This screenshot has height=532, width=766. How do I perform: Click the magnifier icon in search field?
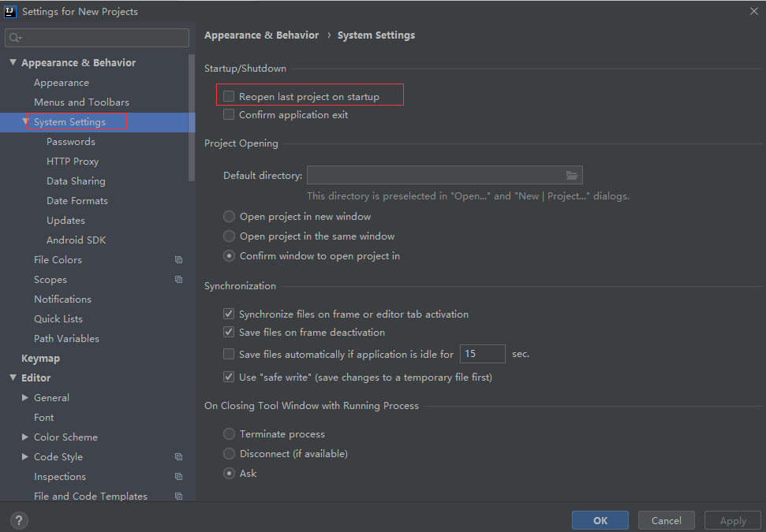pos(14,37)
